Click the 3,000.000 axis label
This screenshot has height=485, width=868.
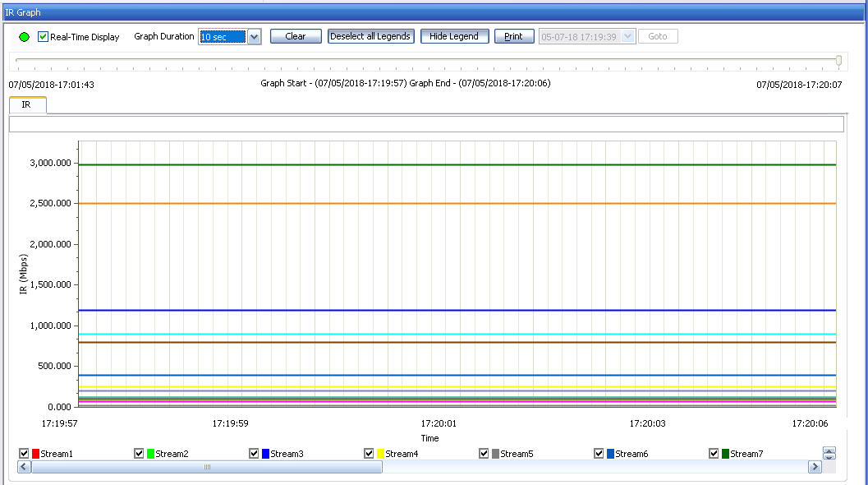50,163
